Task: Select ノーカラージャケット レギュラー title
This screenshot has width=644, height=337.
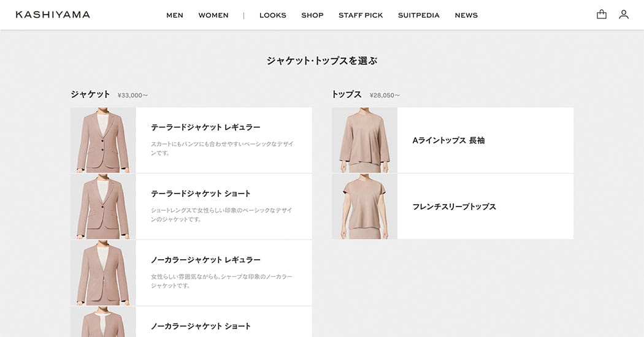Action: pos(205,260)
